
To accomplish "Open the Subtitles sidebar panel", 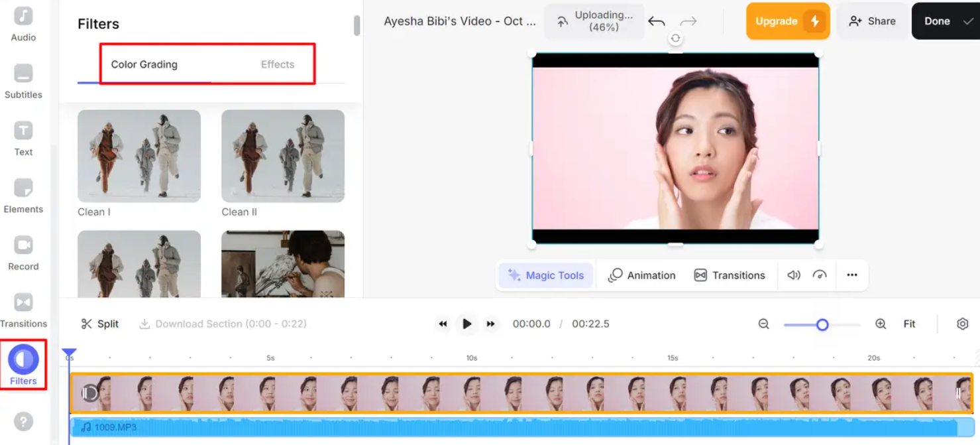I will click(x=23, y=81).
